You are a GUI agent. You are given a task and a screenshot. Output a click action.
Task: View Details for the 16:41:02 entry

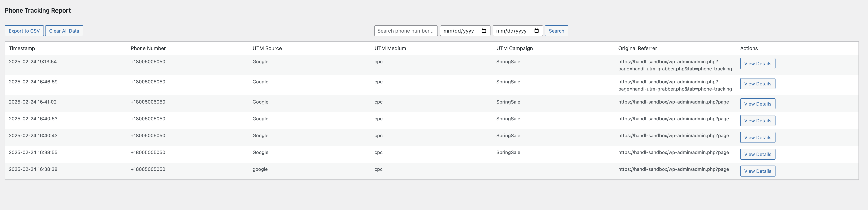757,104
